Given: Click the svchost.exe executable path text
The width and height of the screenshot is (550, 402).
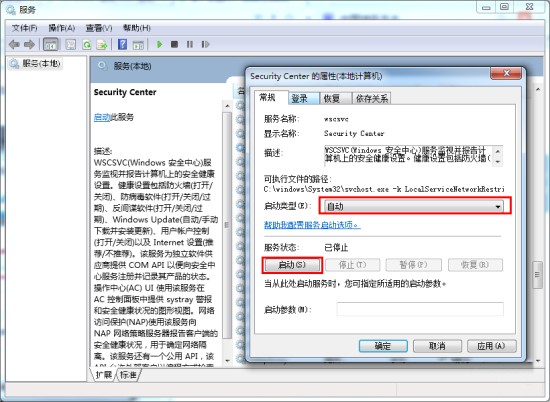Looking at the screenshot, I should point(384,189).
